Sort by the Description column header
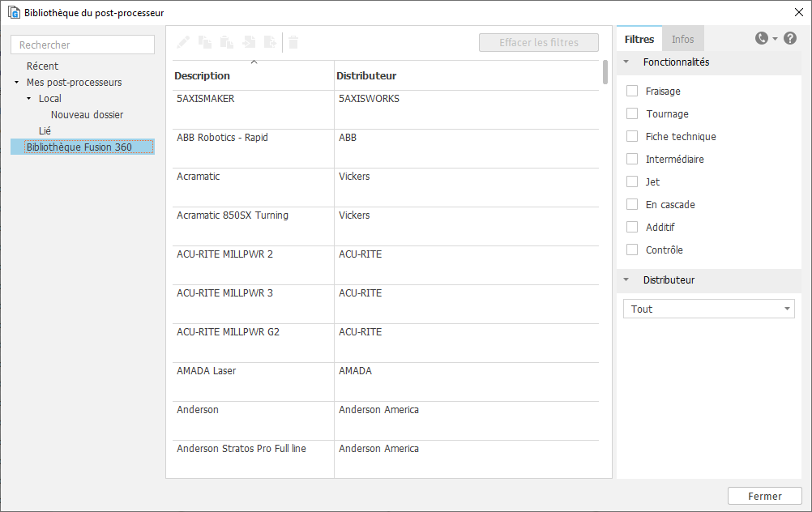Image resolution: width=812 pixels, height=512 pixels. (253, 75)
